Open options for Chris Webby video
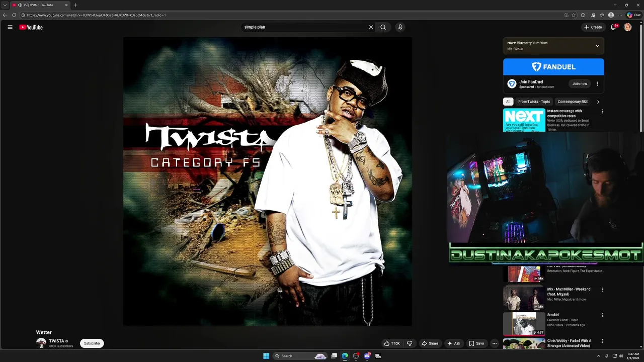Viewport: 644px width, 362px height. click(602, 341)
